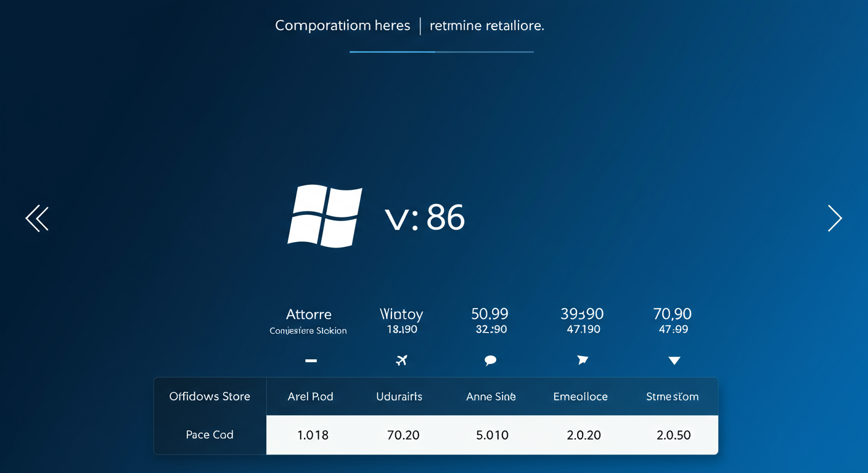The height and width of the screenshot is (473, 868).
Task: Click the Anne Sine column header
Action: (491, 397)
